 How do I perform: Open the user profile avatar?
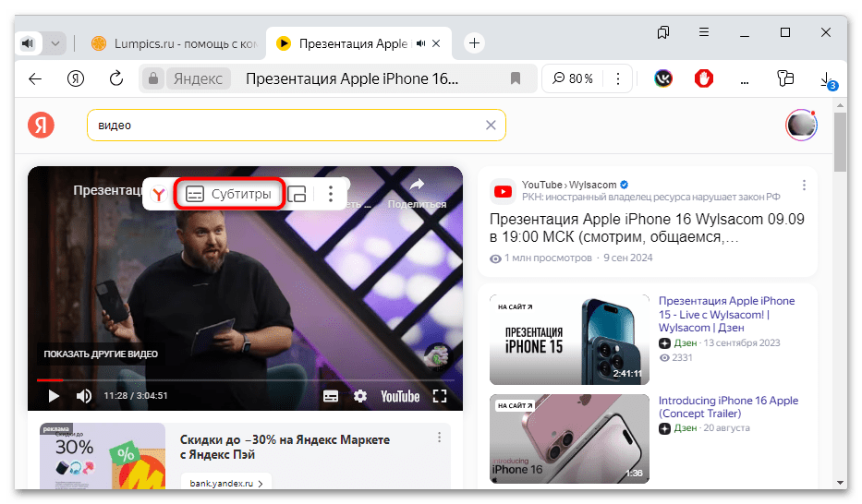(x=801, y=126)
